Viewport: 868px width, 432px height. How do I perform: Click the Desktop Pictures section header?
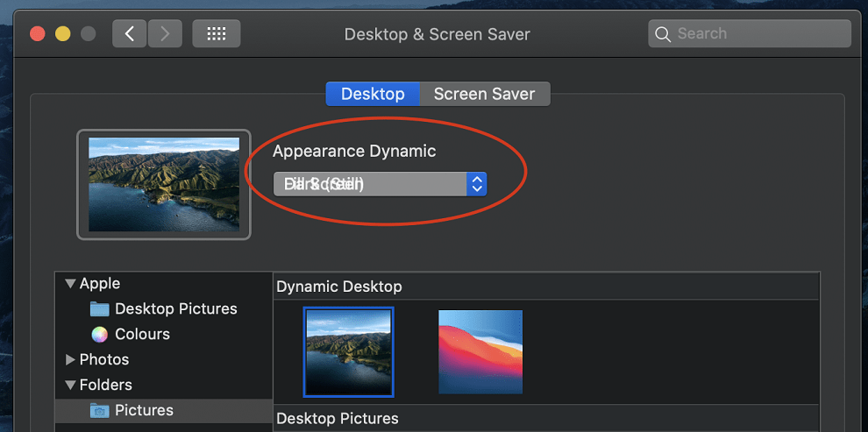[x=338, y=418]
